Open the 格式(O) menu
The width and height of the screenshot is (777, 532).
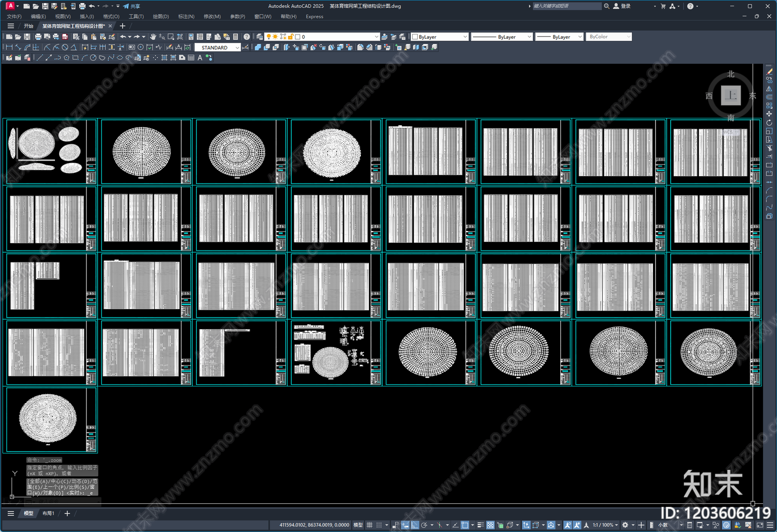pyautogui.click(x=111, y=17)
